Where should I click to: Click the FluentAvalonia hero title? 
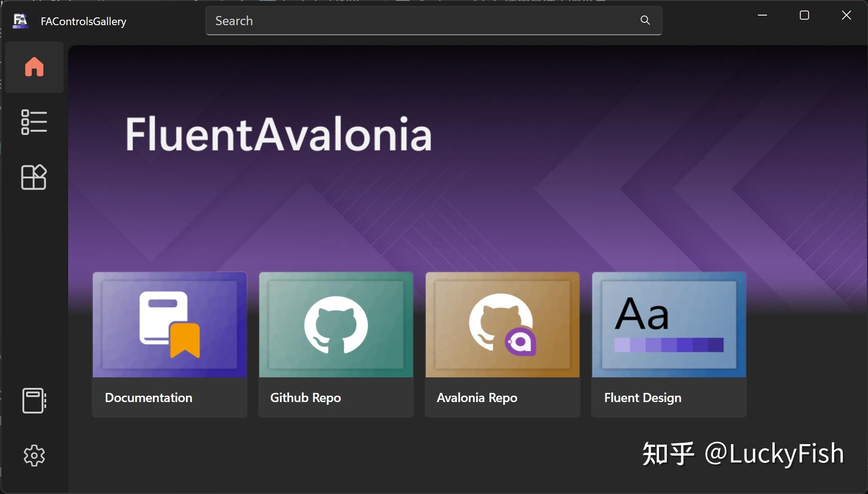click(278, 133)
